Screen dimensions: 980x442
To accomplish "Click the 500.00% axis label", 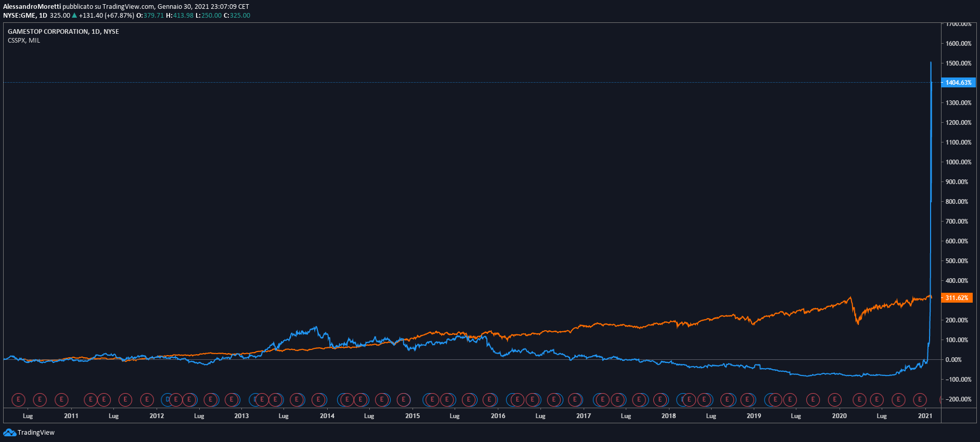I will pos(957,261).
